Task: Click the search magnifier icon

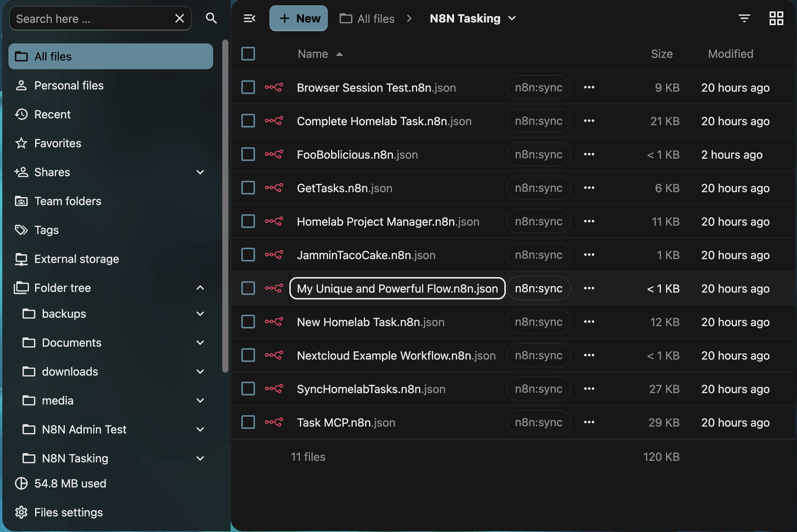Action: pos(211,18)
